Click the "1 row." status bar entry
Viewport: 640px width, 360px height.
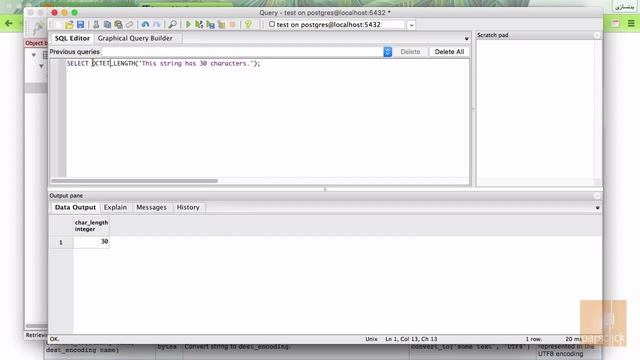pos(533,339)
